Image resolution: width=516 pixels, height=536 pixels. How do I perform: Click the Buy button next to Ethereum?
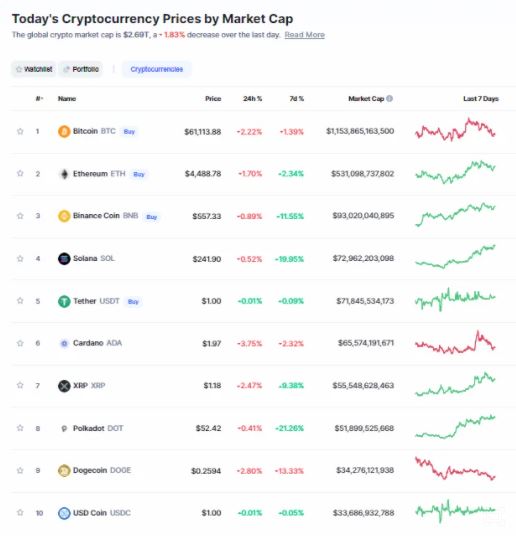pos(139,174)
